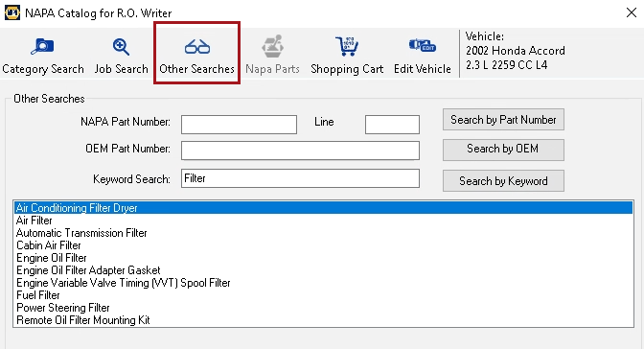This screenshot has width=644, height=349.
Task: Select Automatic Transmission Filter in list
Action: coord(323,233)
